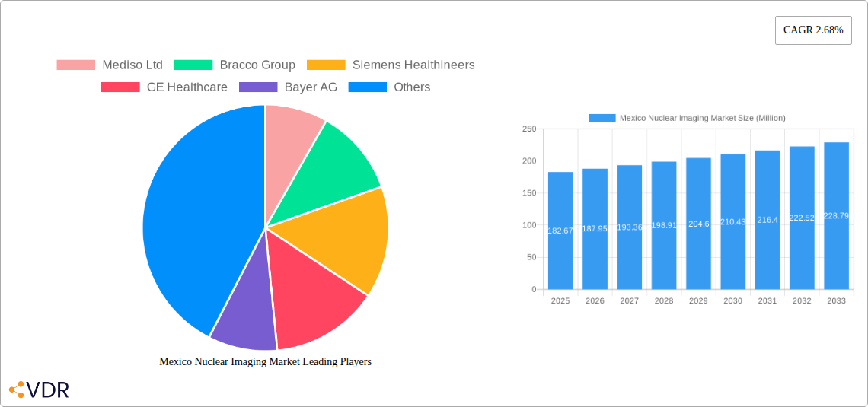Click the 2032 bar showing 222.52
Viewport: 868px width, 407px height.
pyautogui.click(x=802, y=218)
